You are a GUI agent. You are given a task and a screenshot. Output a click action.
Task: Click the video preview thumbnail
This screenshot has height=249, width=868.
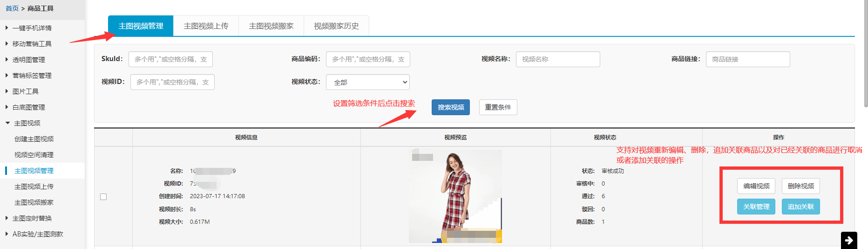point(455,196)
